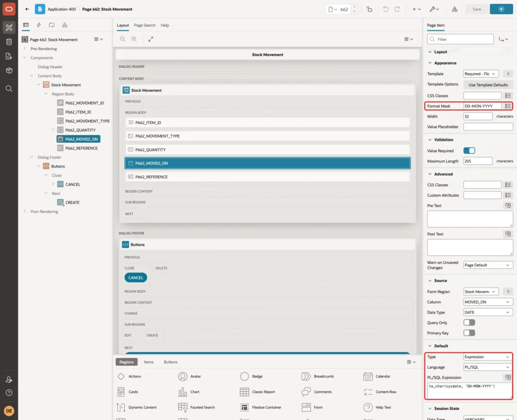Switch to Buttons gallery tab
The height and width of the screenshot is (420, 517).
coord(171,362)
